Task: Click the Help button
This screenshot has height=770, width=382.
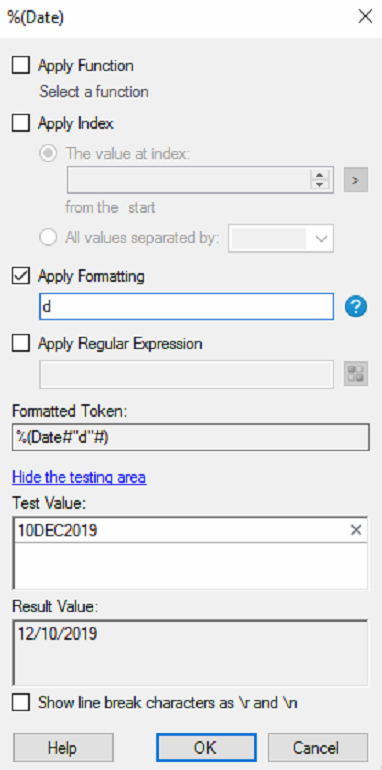Action: click(x=63, y=747)
